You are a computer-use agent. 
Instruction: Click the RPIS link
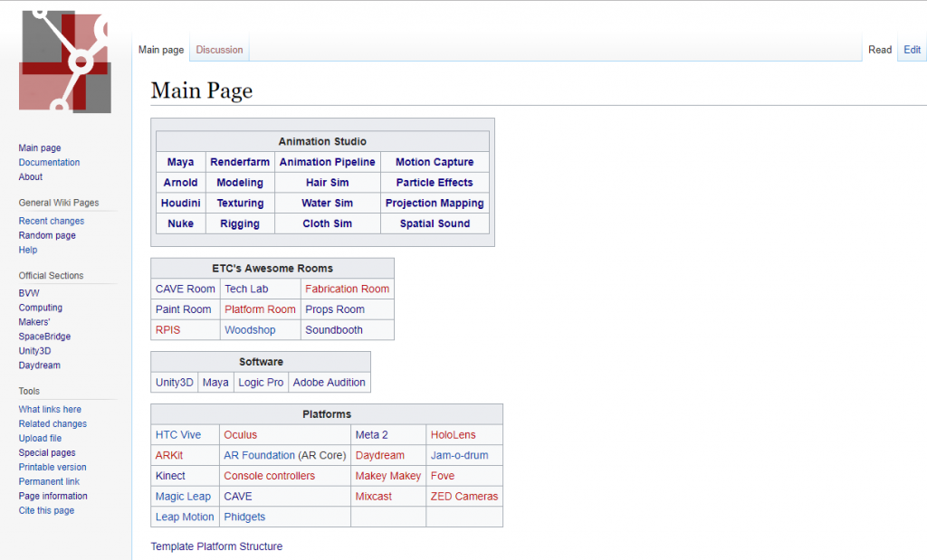point(167,330)
